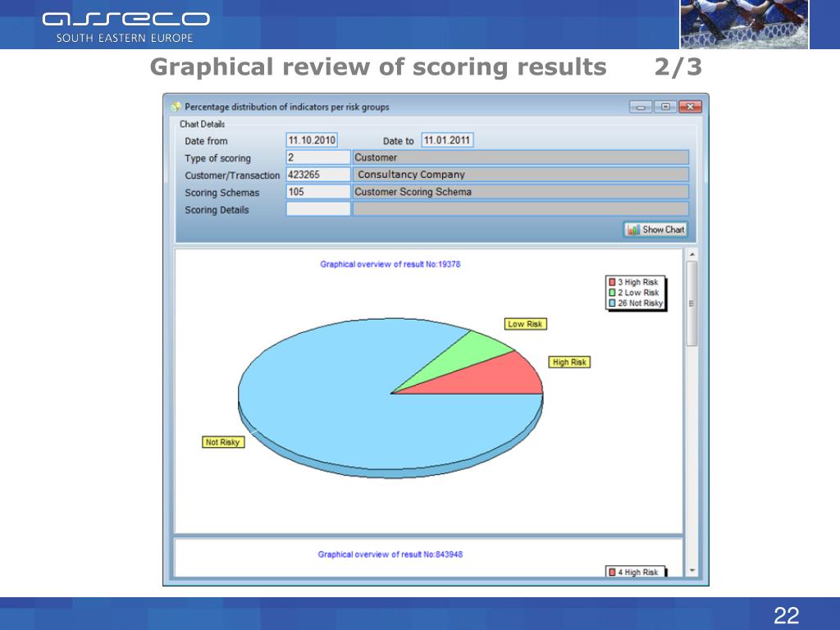The image size is (840, 630).
Task: Maximize the Percentage distribution window
Action: [664, 107]
